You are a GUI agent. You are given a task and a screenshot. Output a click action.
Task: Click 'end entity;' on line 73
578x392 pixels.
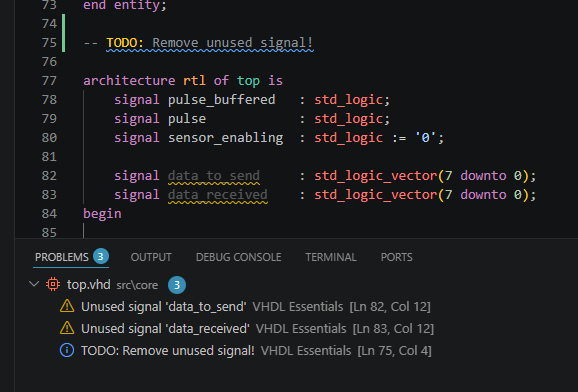(x=125, y=5)
